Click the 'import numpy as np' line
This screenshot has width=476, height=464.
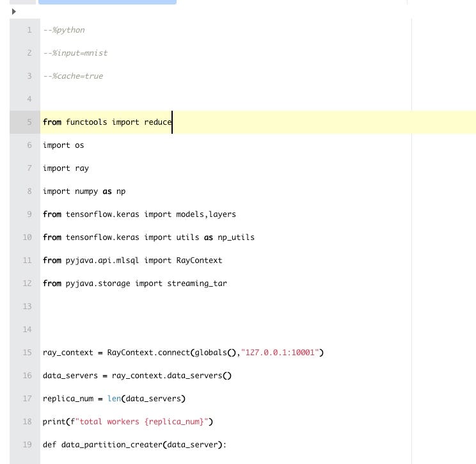click(x=84, y=191)
